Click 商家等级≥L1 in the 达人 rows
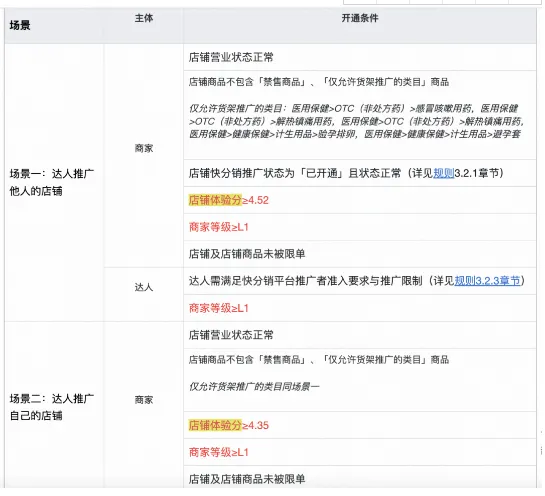The height and width of the screenshot is (496, 545). pos(219,308)
